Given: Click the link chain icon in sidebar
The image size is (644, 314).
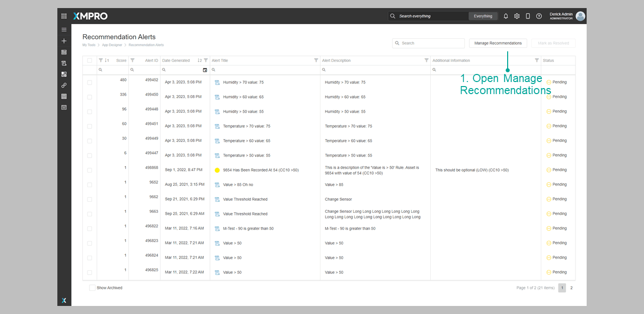Looking at the screenshot, I should click(x=64, y=85).
